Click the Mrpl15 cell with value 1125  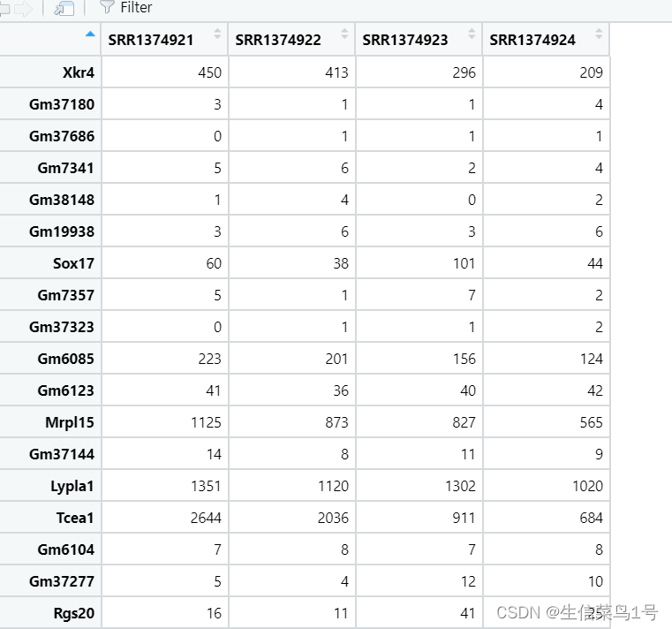(164, 422)
